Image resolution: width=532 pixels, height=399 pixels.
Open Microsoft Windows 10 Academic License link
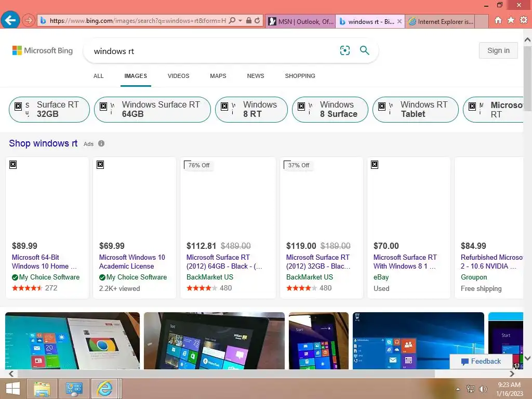coord(132,262)
